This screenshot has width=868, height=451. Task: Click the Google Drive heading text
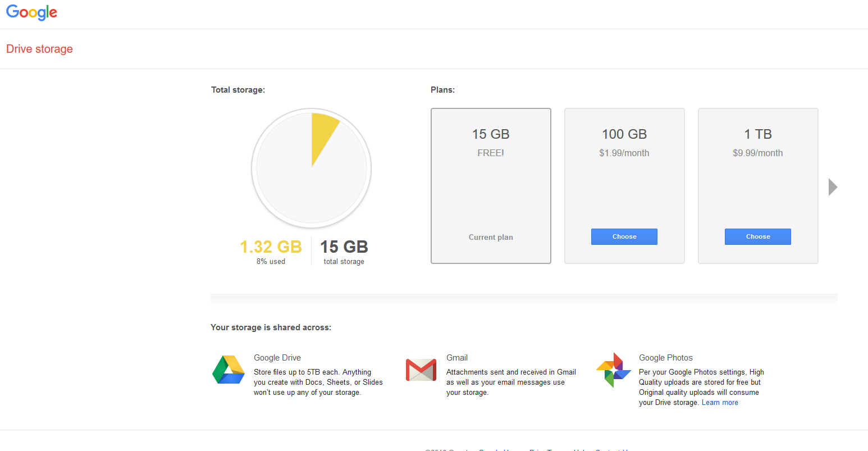click(277, 358)
